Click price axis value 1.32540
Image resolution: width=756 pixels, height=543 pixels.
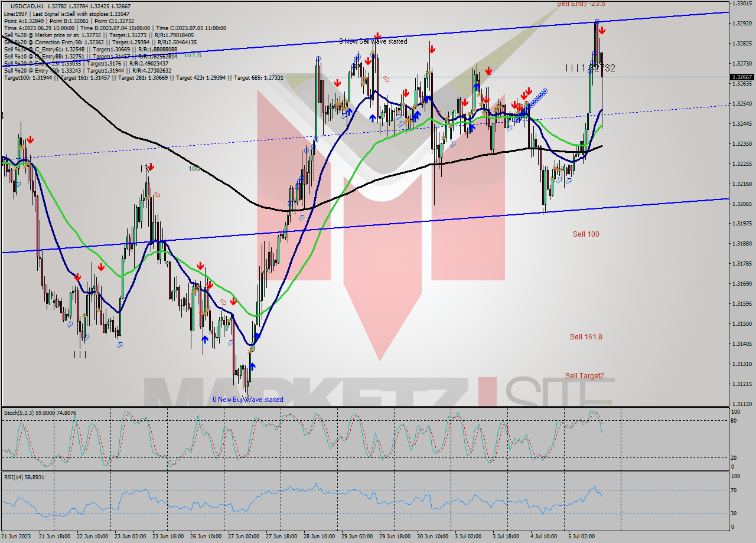742,104
